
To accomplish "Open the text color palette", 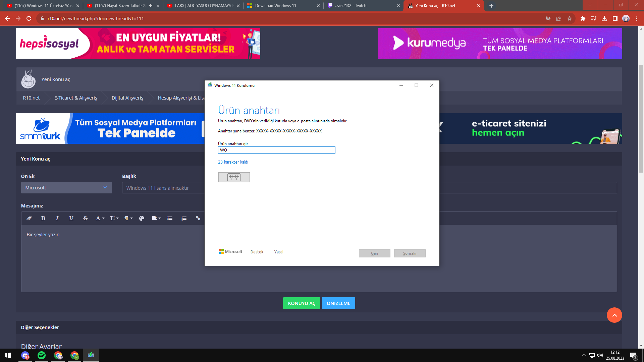I will (x=142, y=218).
